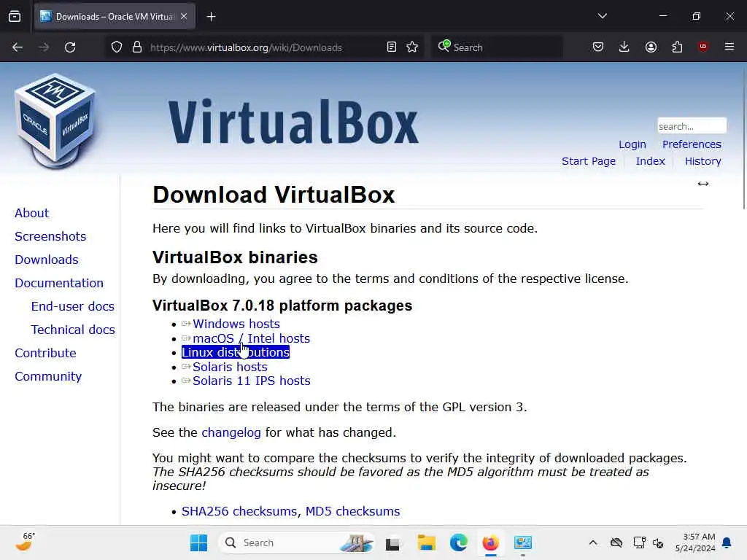The image size is (747, 560).
Task: Download the Solaris hosts package
Action: 230,367
